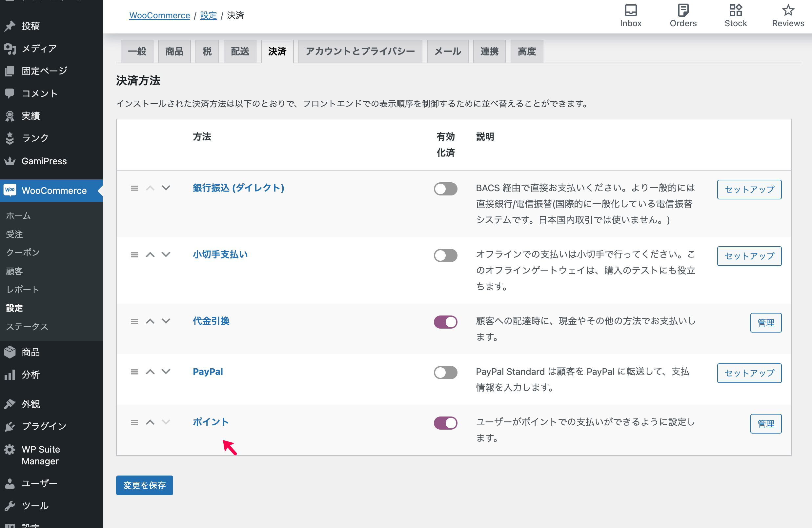Click セットアップ for 小切手支払い
Image resolution: width=812 pixels, height=528 pixels.
(749, 256)
